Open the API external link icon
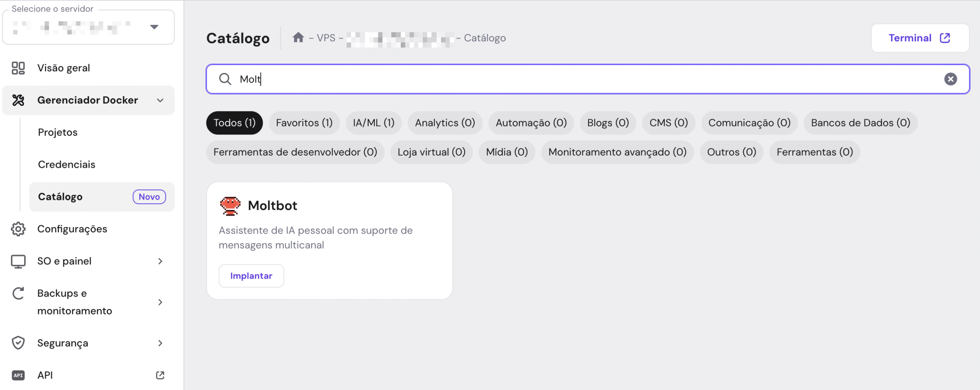Image resolution: width=980 pixels, height=390 pixels. pyautogui.click(x=160, y=375)
